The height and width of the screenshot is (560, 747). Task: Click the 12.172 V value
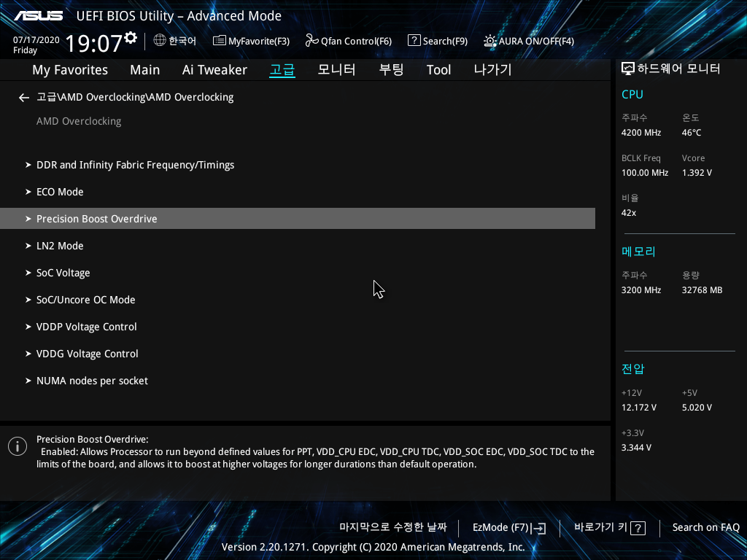click(x=638, y=408)
